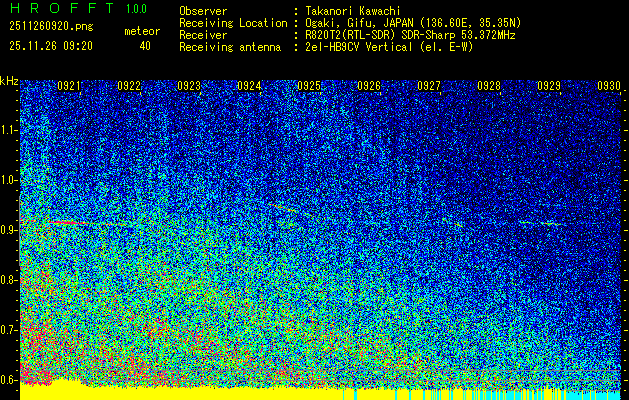Click the green echo trace near 0929
Viewport: 629px width, 400px height.
click(x=542, y=223)
